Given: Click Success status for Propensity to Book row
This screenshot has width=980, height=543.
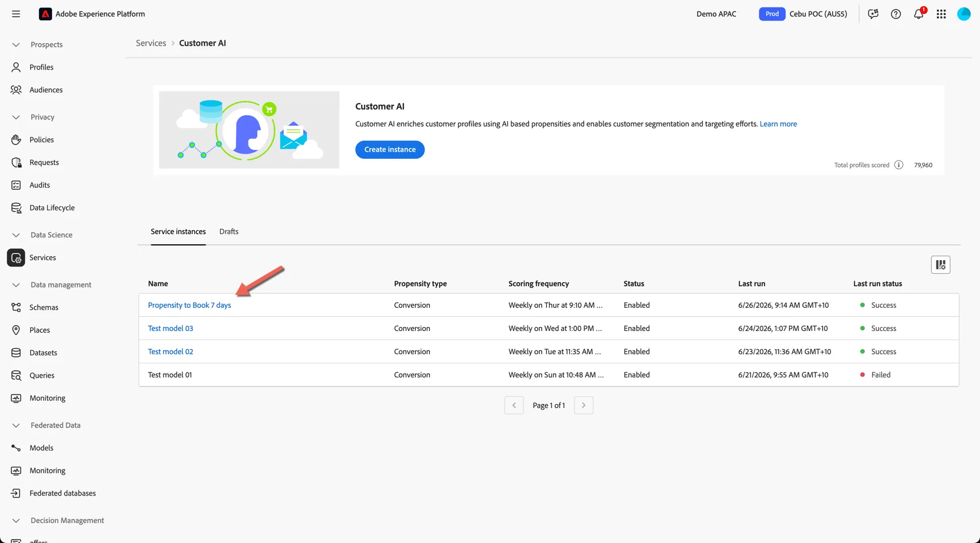Looking at the screenshot, I should pyautogui.click(x=884, y=305).
